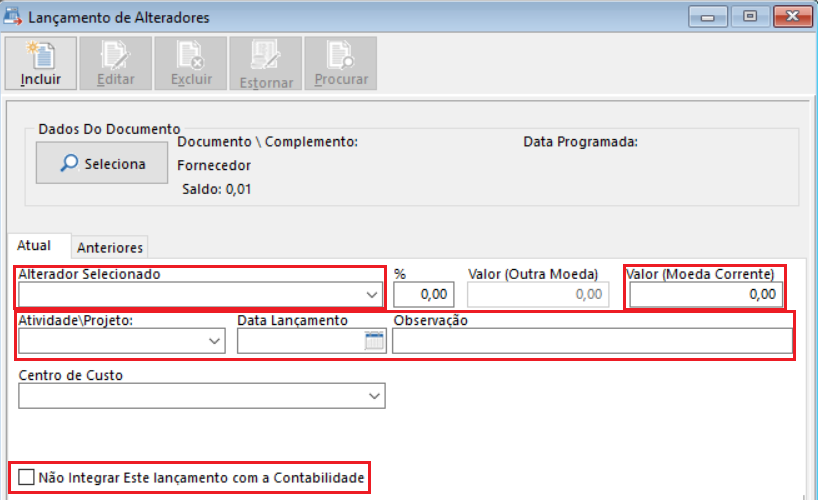
Task: Open the Alterador Selecionado dropdown
Action: click(371, 295)
